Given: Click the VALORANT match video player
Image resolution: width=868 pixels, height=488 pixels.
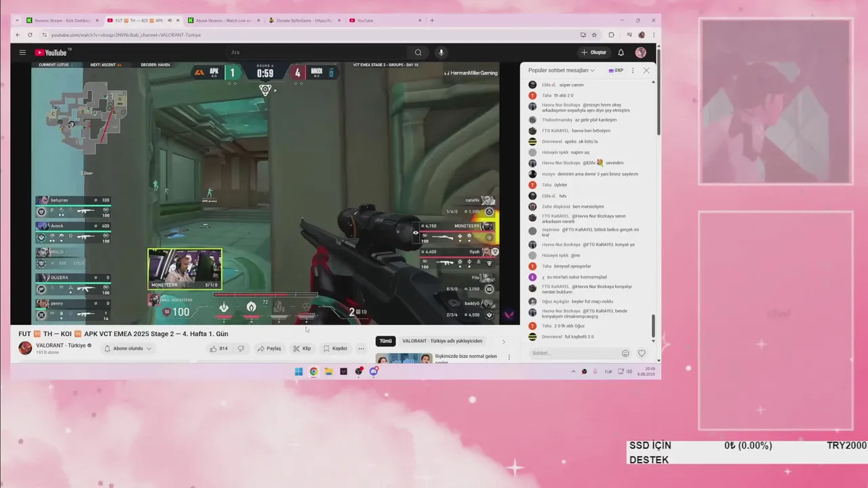Looking at the screenshot, I should [x=265, y=193].
